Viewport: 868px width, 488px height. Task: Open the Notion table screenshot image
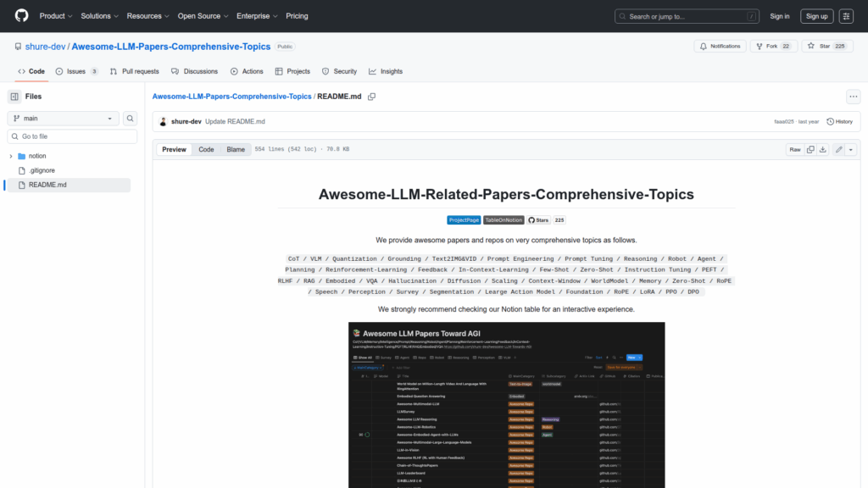pyautogui.click(x=507, y=405)
